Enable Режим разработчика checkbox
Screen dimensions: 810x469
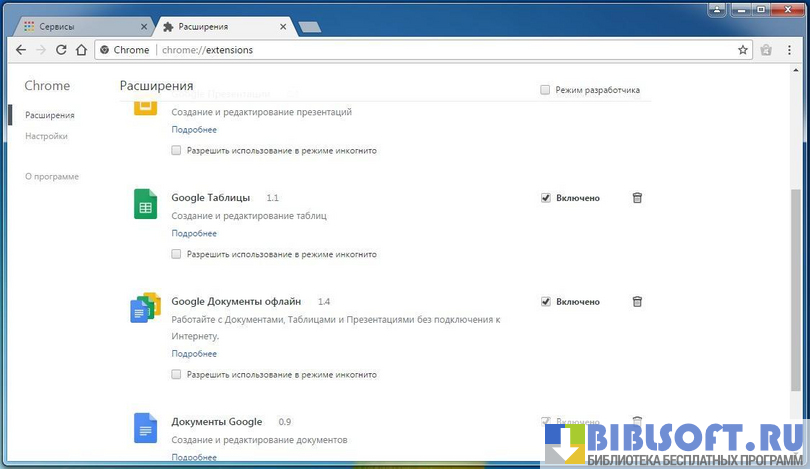[545, 90]
